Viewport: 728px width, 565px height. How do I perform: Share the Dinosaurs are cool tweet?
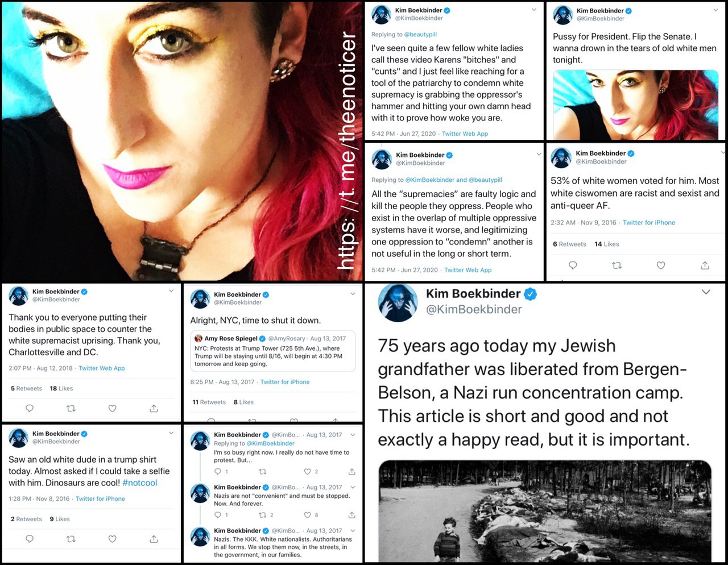tap(154, 539)
